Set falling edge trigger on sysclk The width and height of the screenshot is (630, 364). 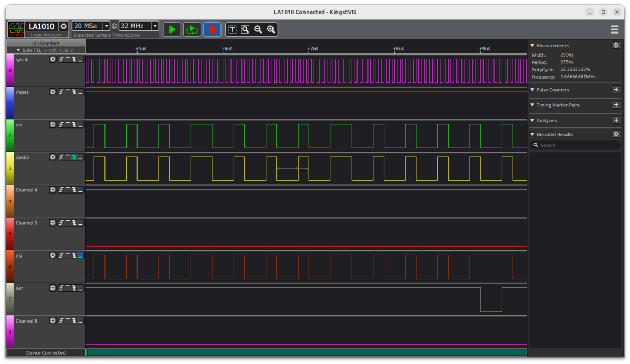(x=74, y=59)
